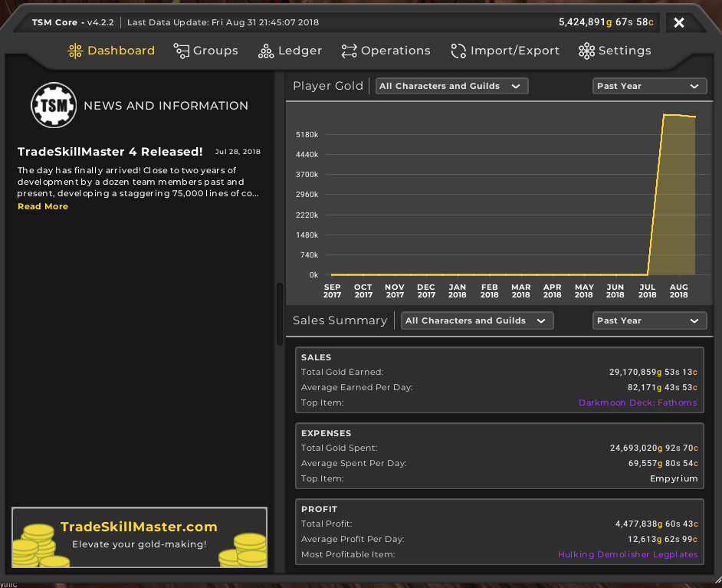Click the NEWS AND INFORMATION heading
Screen dimensions: 722x588
(166, 106)
